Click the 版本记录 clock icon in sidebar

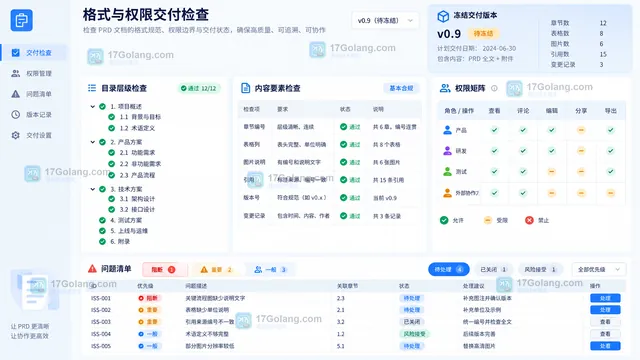click(16, 115)
